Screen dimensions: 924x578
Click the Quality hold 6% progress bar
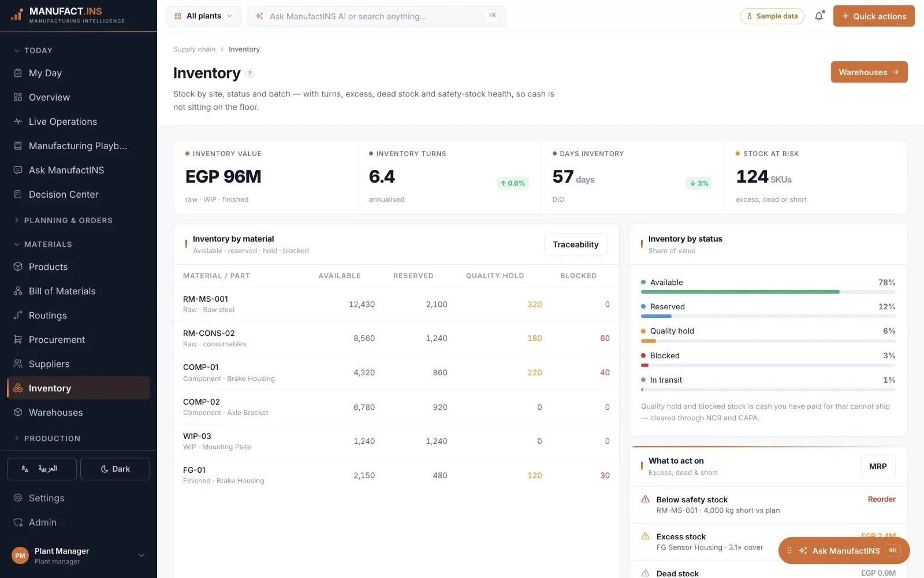pyautogui.click(x=768, y=341)
